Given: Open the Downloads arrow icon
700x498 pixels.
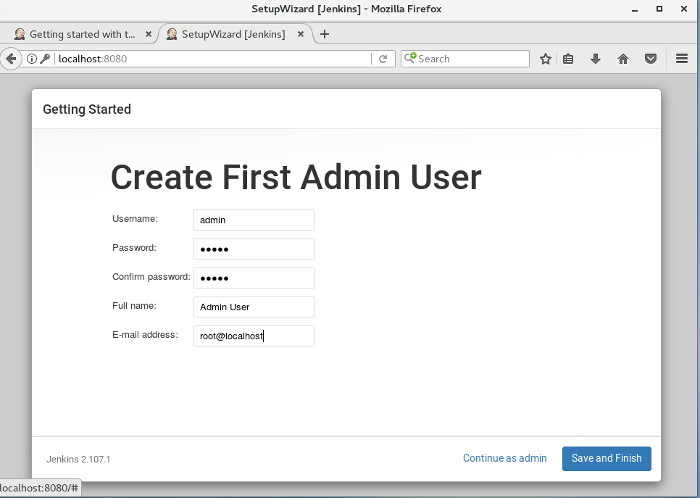Looking at the screenshot, I should pyautogui.click(x=596, y=59).
